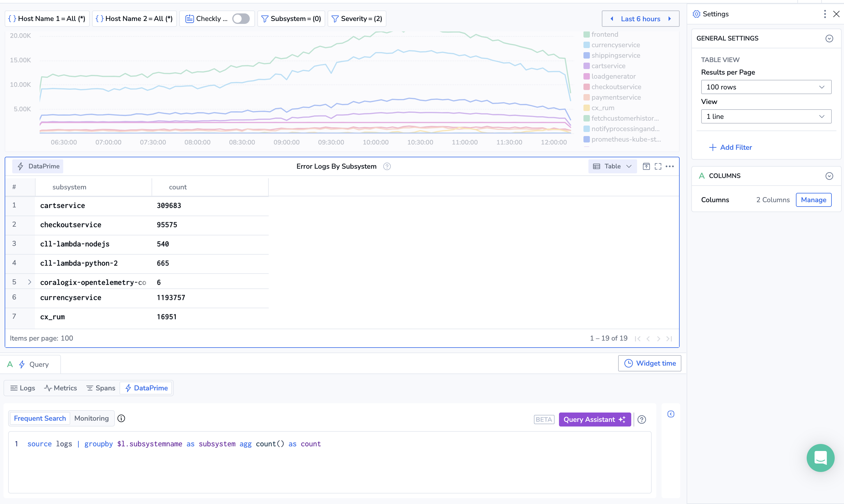Open Settings panel kebab menu
This screenshot has width=844, height=504.
(825, 14)
